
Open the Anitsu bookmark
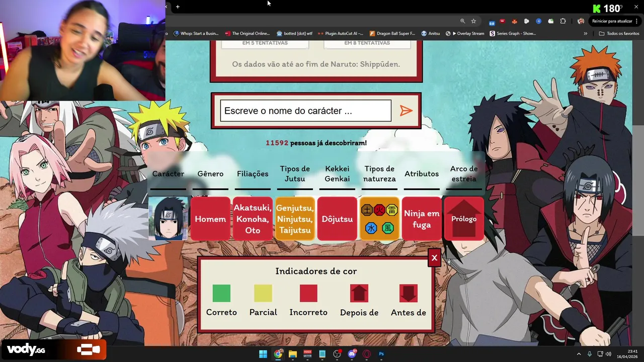tap(431, 34)
